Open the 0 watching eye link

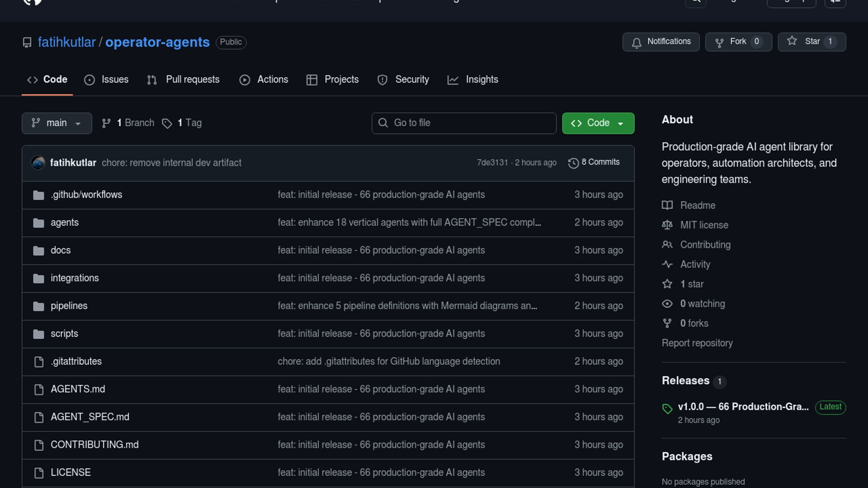667,304
